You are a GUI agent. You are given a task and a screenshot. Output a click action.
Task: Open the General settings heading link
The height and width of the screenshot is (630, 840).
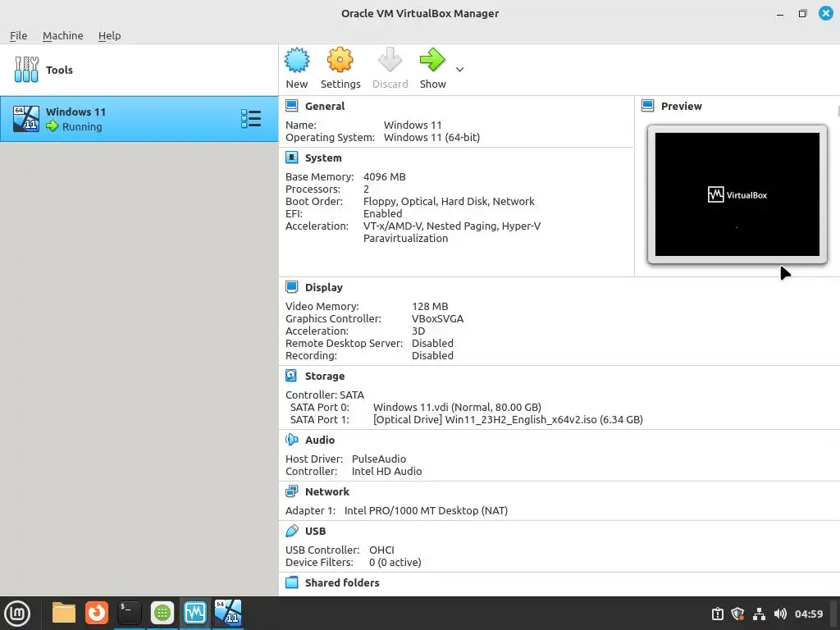325,106
